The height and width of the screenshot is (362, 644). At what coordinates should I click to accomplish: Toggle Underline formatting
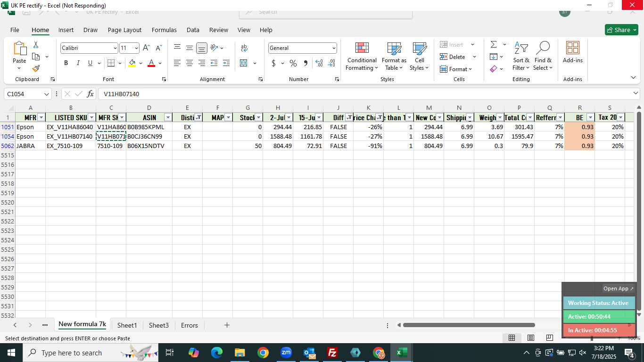[90, 63]
